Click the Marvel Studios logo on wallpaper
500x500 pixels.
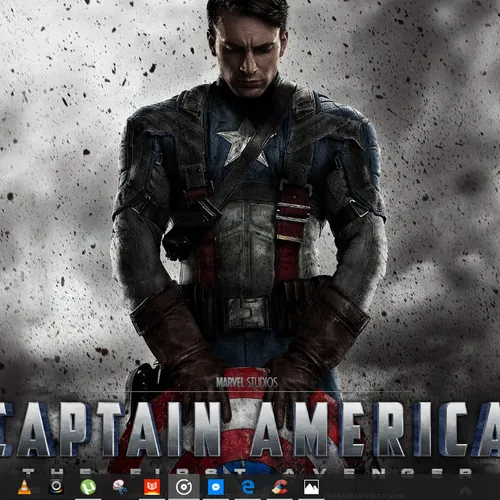(x=247, y=382)
